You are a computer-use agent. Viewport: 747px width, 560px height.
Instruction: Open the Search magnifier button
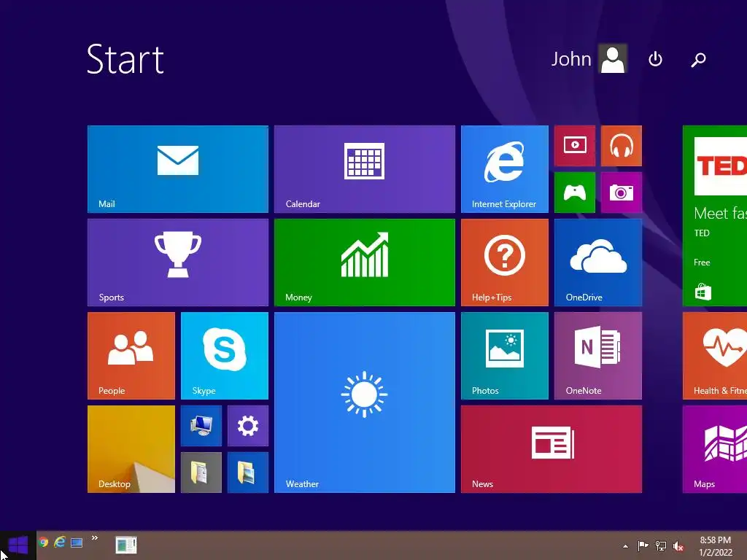click(698, 60)
